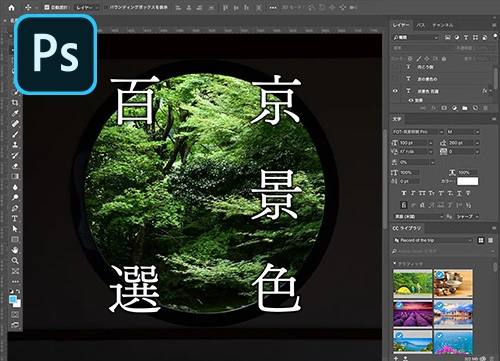Delete layer with the trash icon
Viewport: 500px width, 361px height.
click(x=486, y=108)
